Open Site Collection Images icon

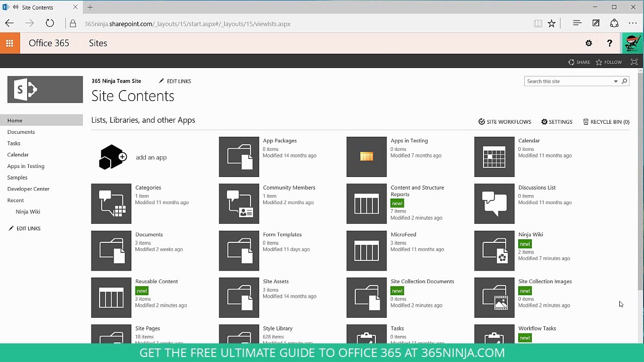(495, 298)
